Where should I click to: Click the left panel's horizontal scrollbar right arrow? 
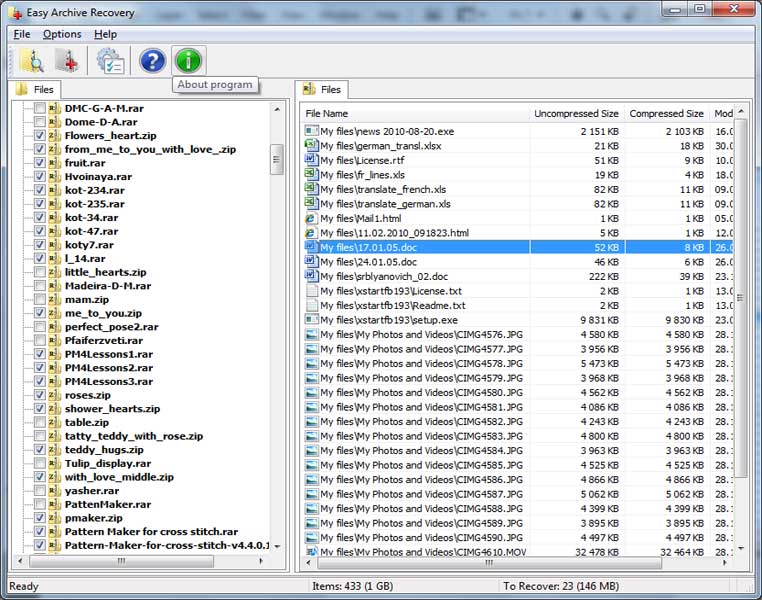(262, 562)
